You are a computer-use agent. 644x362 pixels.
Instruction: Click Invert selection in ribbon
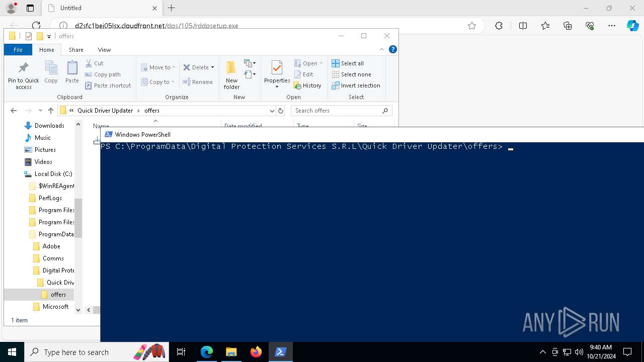(356, 85)
